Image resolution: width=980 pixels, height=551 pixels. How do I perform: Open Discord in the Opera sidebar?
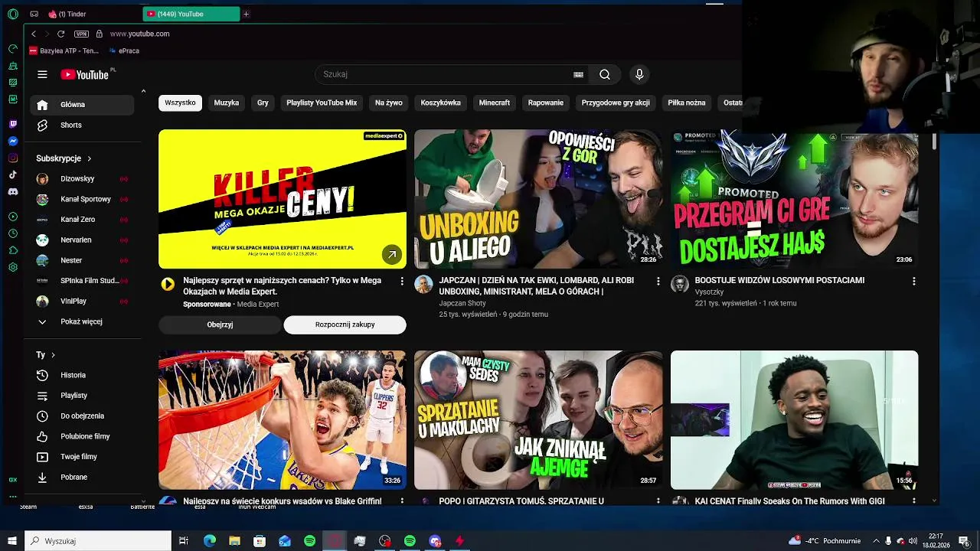pos(13,191)
